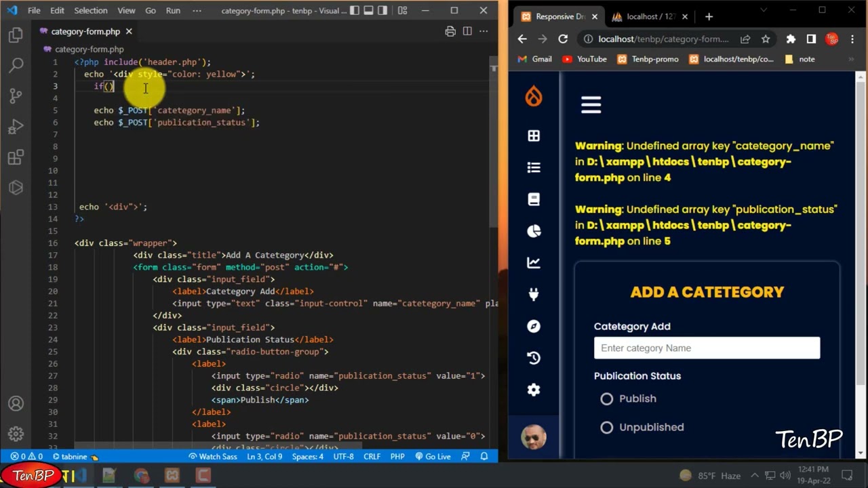
Task: Go back in the browser
Action: tap(522, 39)
